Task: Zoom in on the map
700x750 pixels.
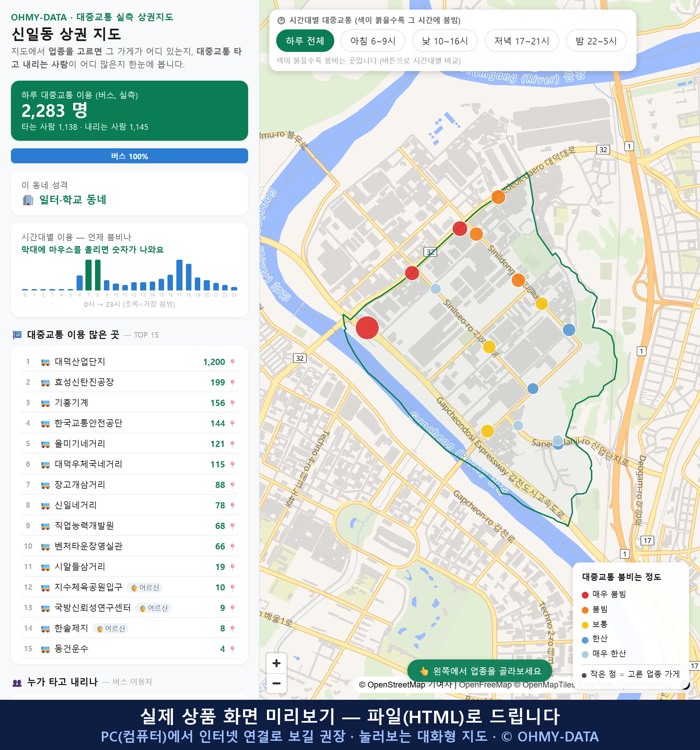Action: tap(276, 663)
